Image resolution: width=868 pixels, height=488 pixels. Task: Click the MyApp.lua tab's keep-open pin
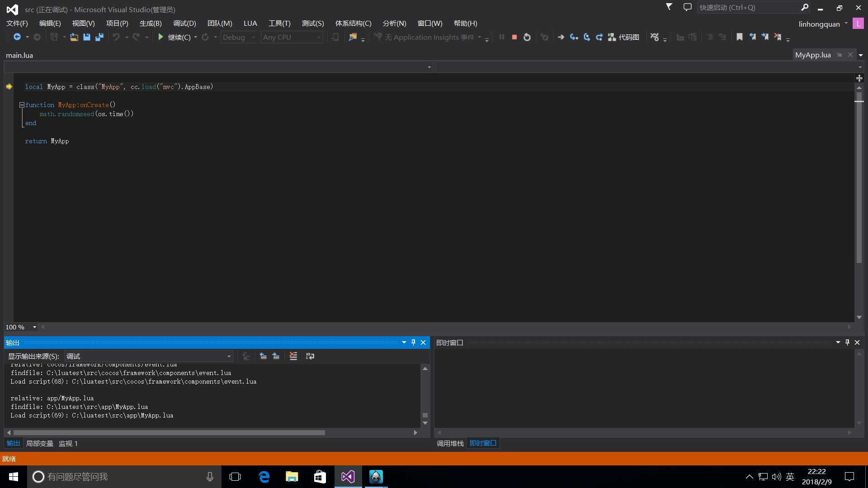click(840, 55)
